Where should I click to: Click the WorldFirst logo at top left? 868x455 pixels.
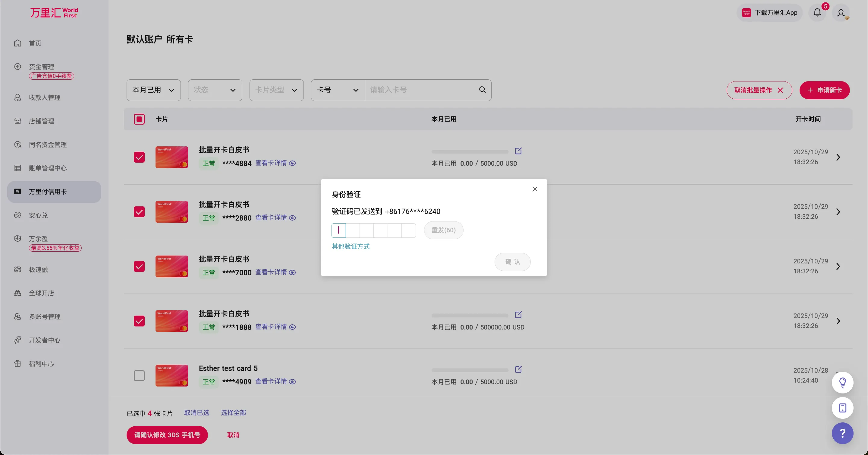[x=54, y=12]
